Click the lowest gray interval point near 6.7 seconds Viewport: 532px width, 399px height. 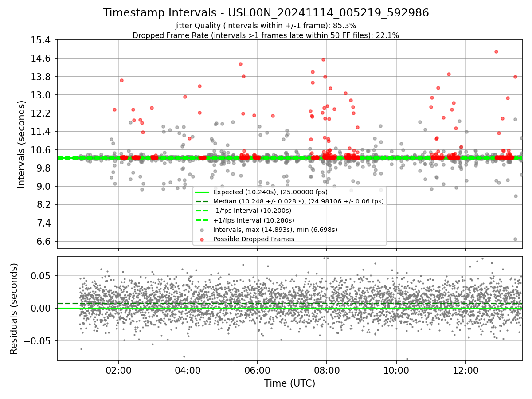click(x=515, y=239)
